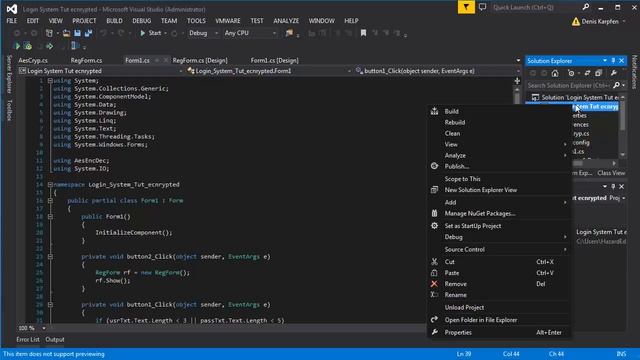This screenshot has width=640, height=360.
Task: Click the Quick Launch magnifier icon
Action: tap(586, 7)
